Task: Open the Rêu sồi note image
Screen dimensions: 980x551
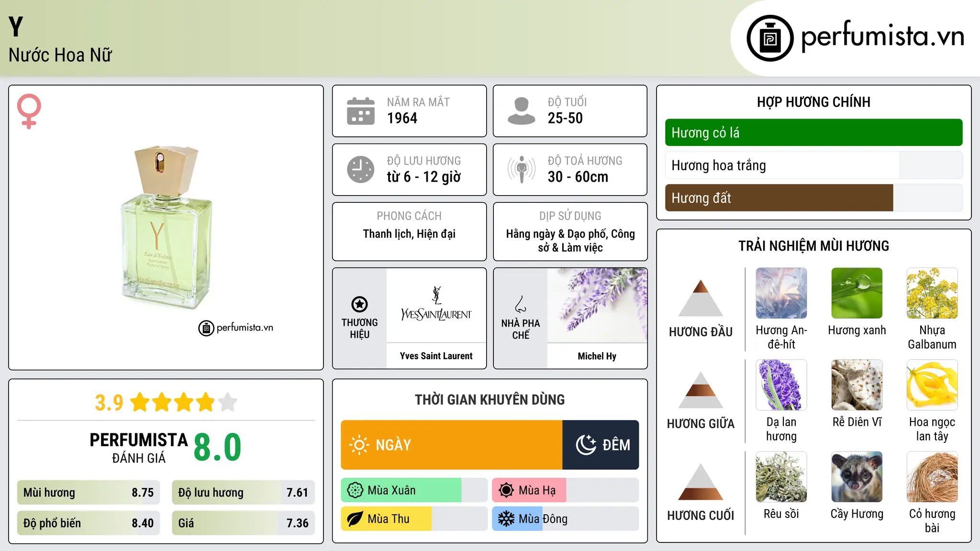Action: pos(781,477)
